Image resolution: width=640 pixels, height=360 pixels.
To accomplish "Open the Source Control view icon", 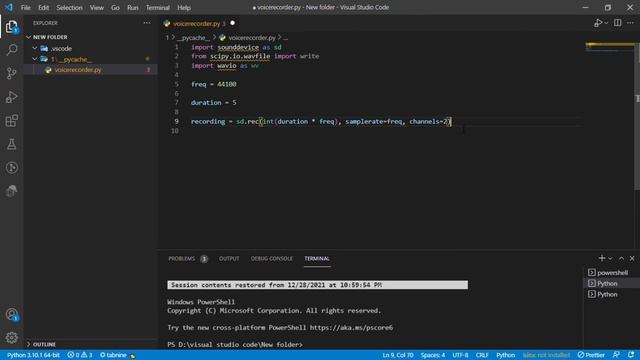I will pos(11,73).
